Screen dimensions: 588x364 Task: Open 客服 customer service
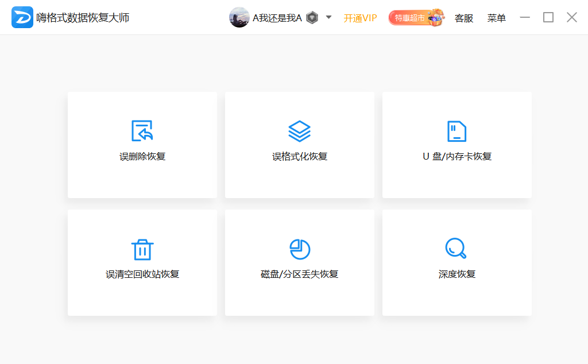[x=464, y=18]
